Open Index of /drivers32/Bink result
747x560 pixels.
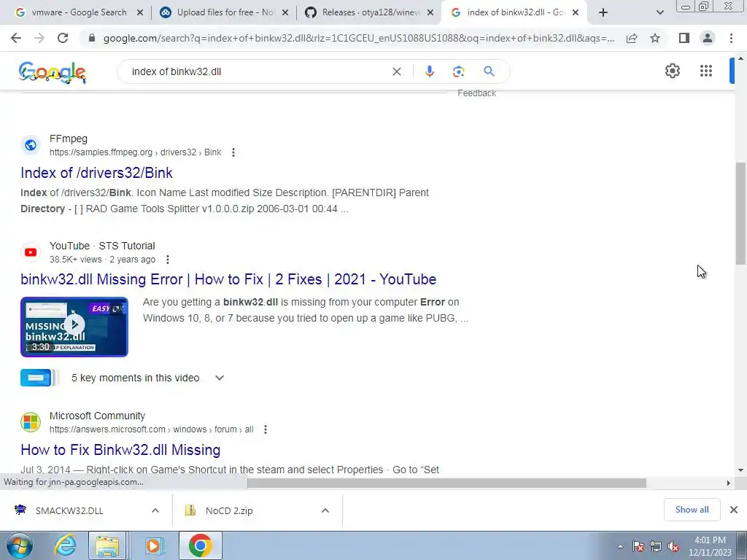pos(96,173)
